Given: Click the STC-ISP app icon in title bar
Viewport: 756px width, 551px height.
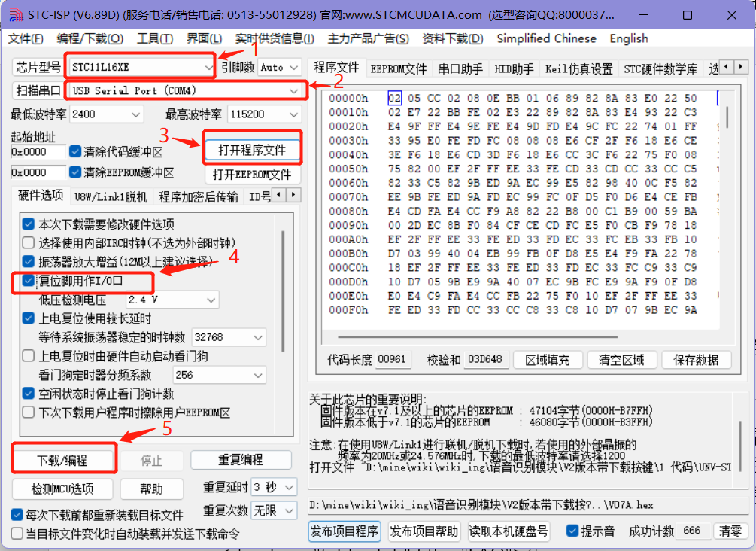Looking at the screenshot, I should 15,15.
